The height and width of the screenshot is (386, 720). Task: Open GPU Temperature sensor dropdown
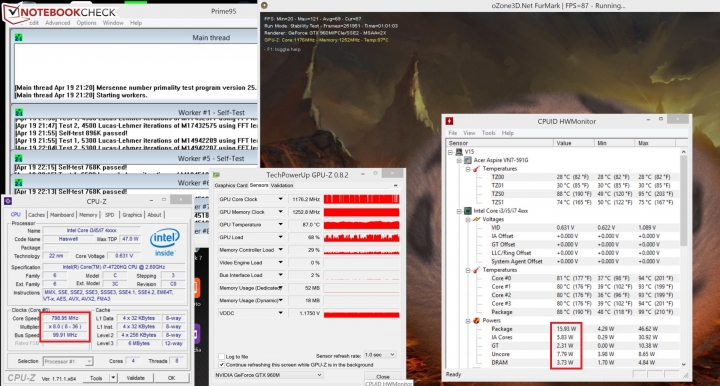[280, 224]
